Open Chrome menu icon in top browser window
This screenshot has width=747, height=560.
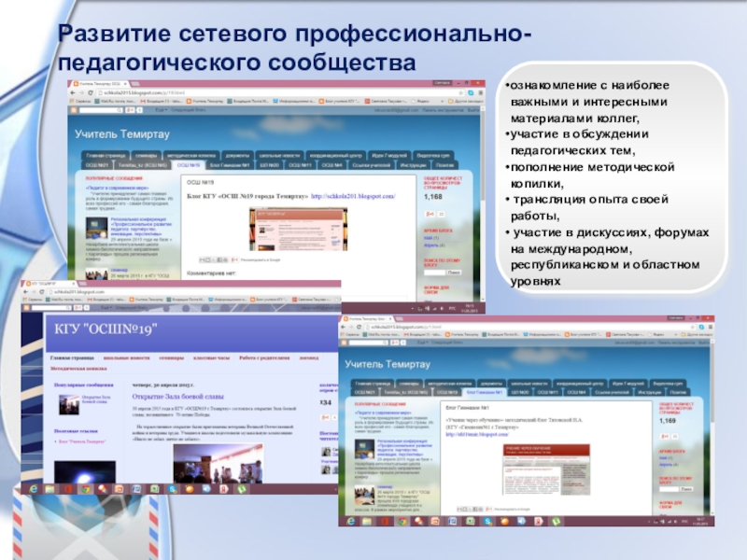coord(480,92)
